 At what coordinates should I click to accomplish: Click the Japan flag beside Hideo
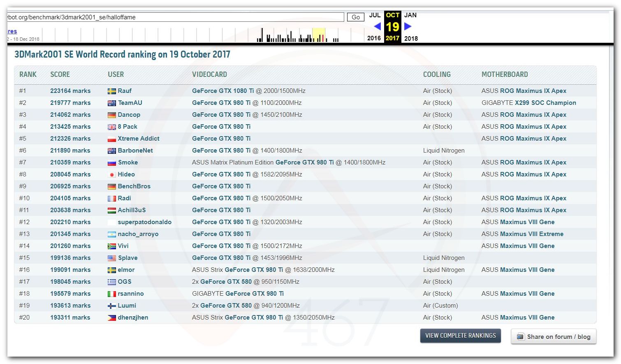click(x=111, y=175)
